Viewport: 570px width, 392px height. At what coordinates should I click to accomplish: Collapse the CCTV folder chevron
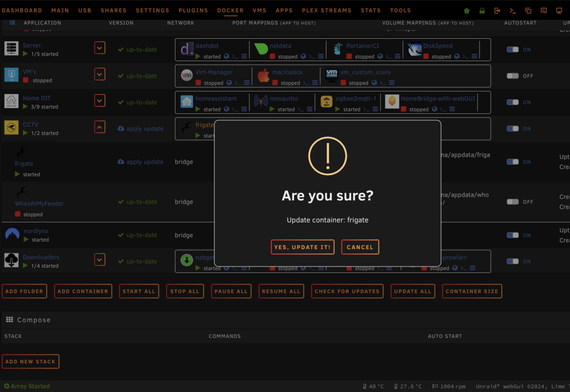pyautogui.click(x=100, y=127)
